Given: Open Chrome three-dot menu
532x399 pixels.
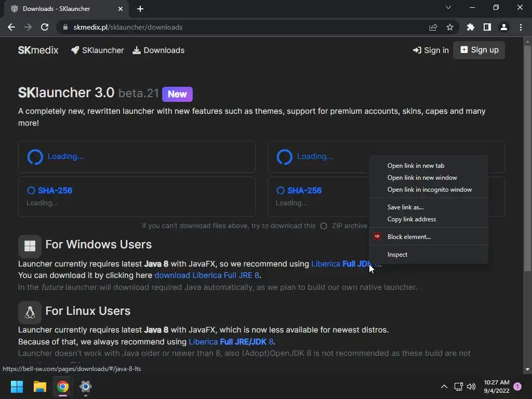Looking at the screenshot, I should [521, 27].
